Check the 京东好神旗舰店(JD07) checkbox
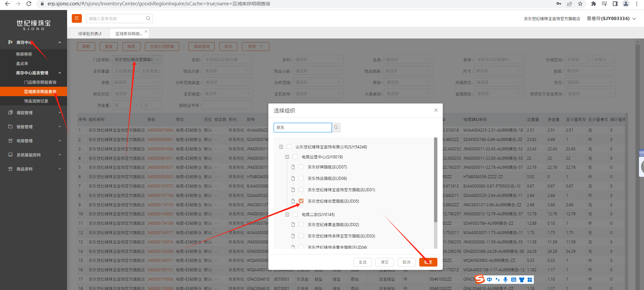Image resolution: width=644 pixels, height=290 pixels. (301, 167)
